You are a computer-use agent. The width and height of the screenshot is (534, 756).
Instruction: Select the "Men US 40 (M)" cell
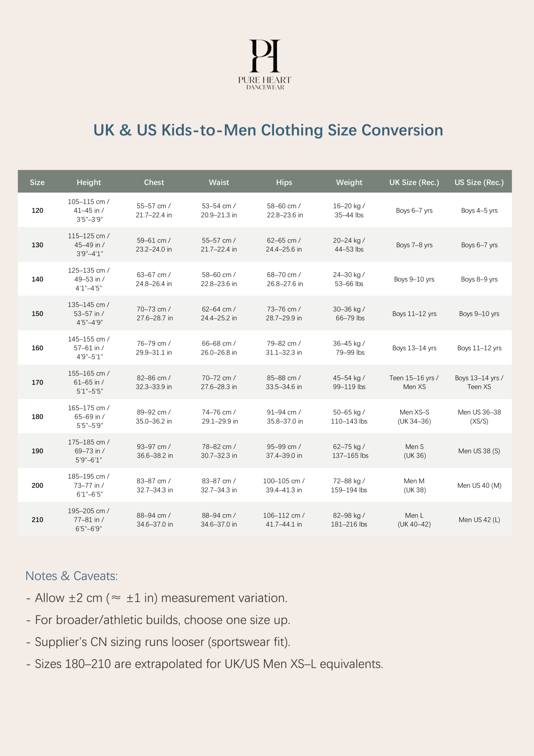479,485
